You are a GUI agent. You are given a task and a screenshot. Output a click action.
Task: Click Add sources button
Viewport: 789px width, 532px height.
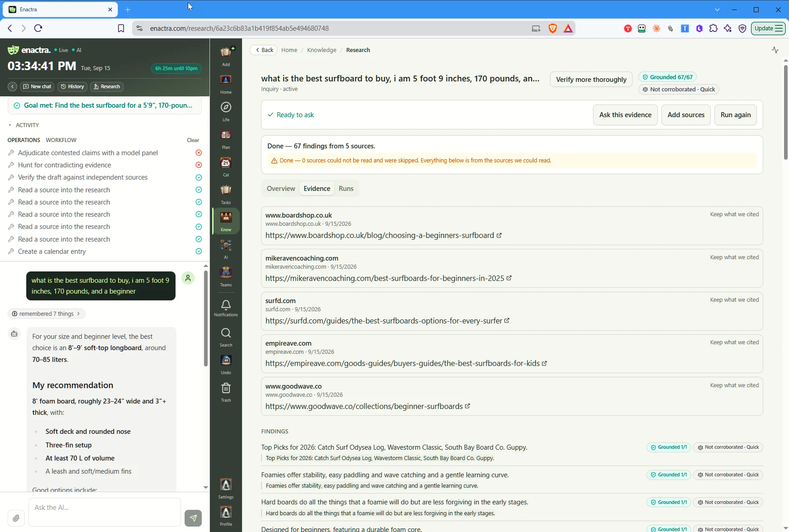coord(686,115)
